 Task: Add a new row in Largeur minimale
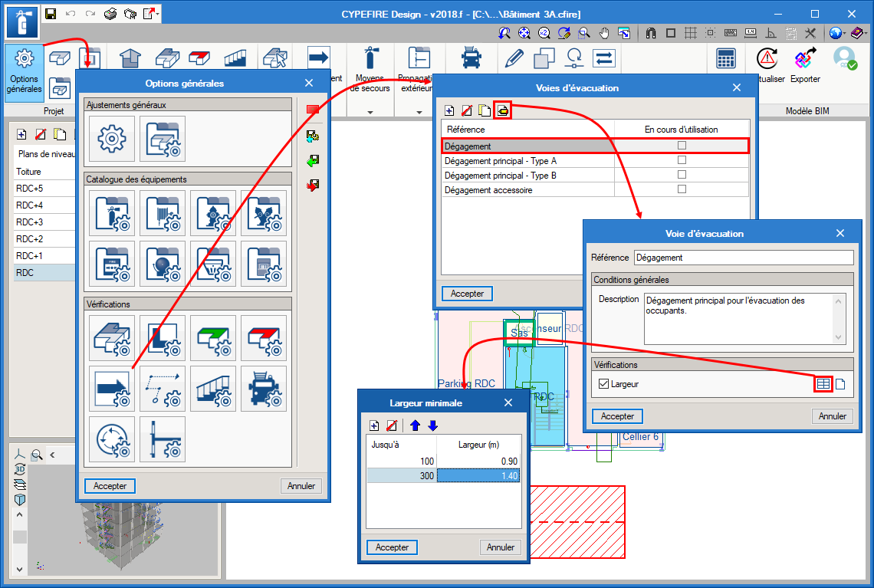(x=375, y=425)
